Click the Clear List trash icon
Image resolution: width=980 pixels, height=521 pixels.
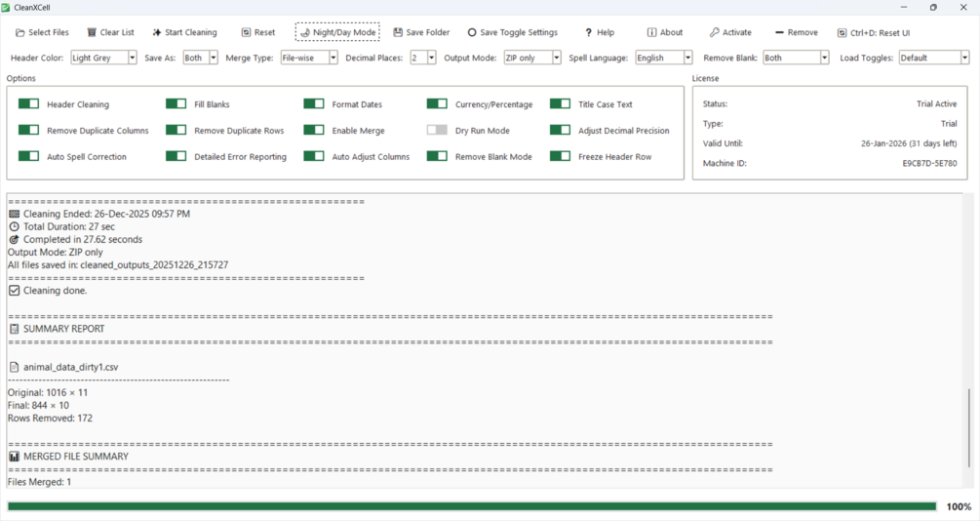point(92,32)
